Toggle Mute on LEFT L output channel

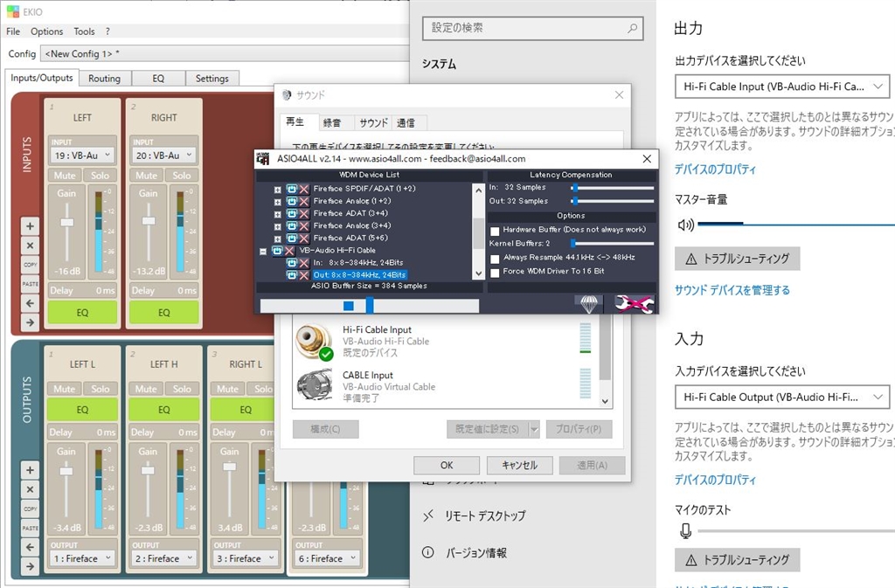[65, 389]
